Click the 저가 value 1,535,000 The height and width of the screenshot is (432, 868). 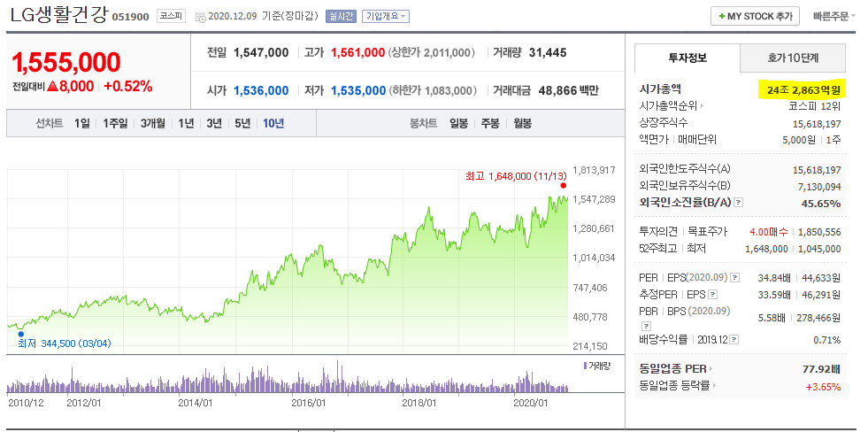tap(358, 91)
